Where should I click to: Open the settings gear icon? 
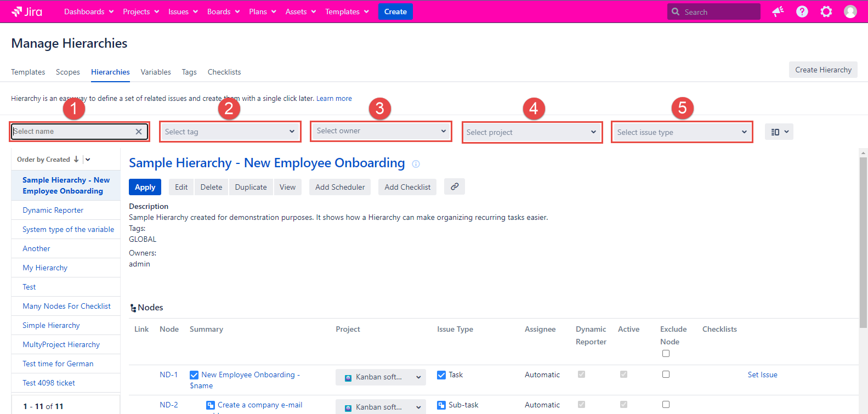[826, 12]
